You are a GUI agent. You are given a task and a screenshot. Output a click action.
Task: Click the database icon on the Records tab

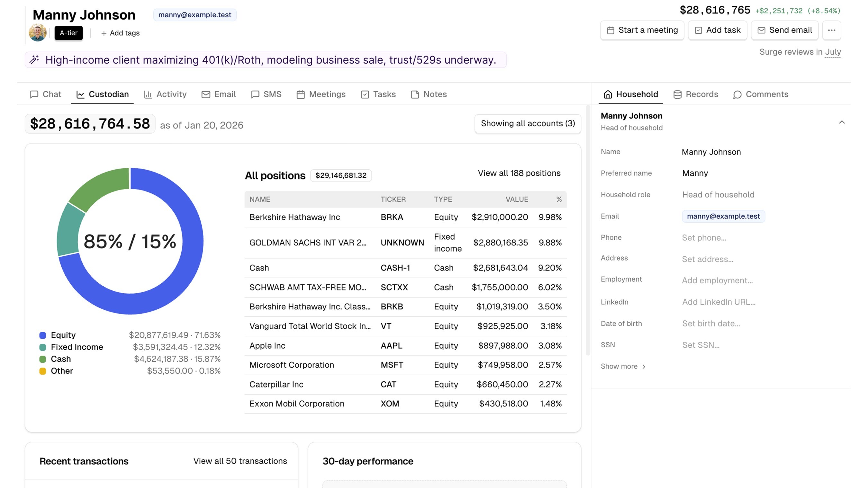pyautogui.click(x=677, y=94)
